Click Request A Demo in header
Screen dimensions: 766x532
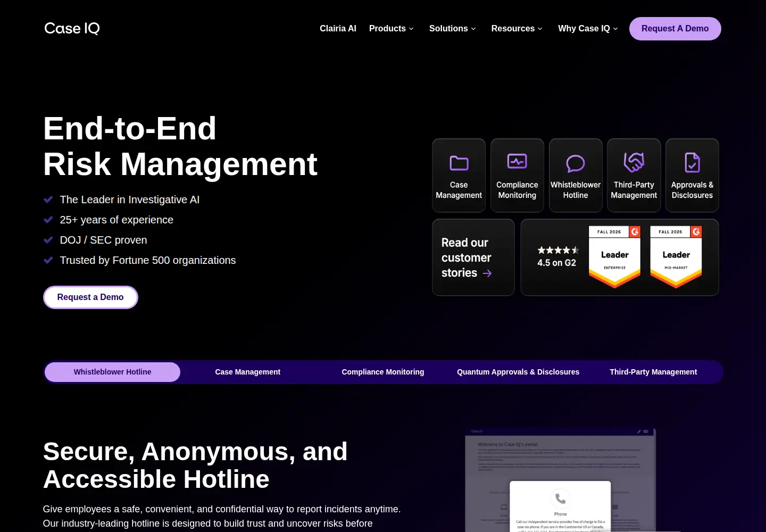click(675, 29)
